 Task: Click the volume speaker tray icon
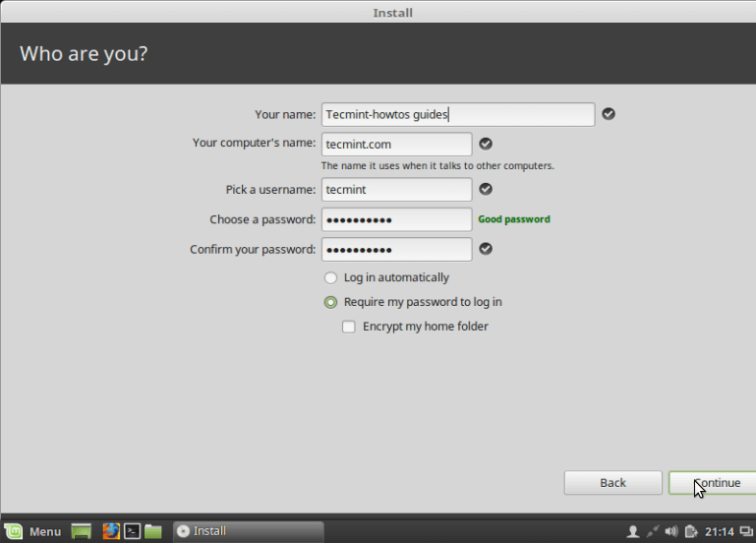pos(671,531)
